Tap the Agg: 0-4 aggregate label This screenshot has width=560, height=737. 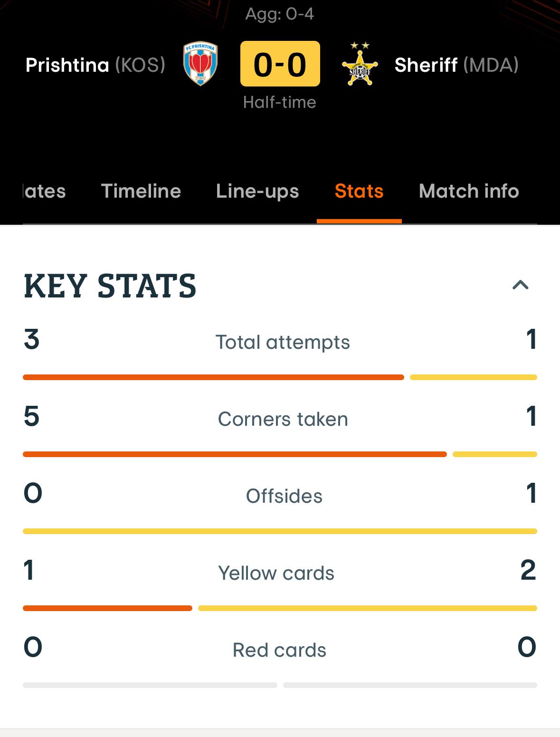pos(280,14)
